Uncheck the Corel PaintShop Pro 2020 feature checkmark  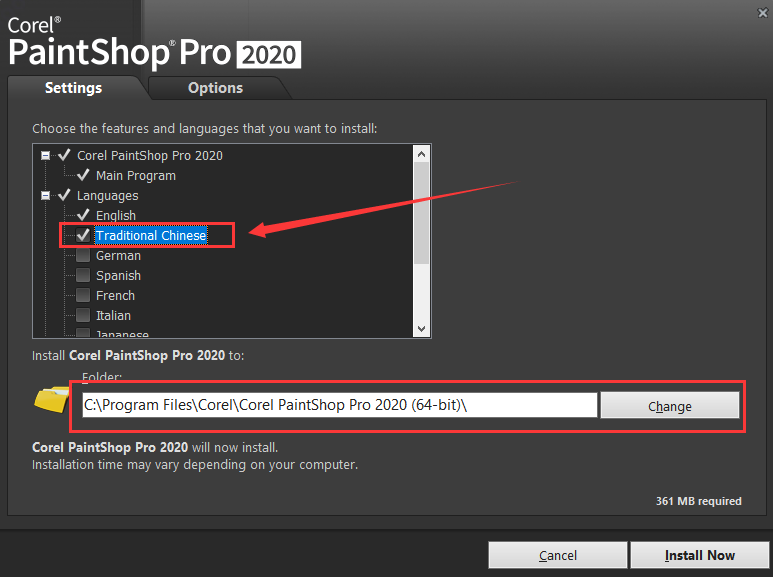[64, 155]
